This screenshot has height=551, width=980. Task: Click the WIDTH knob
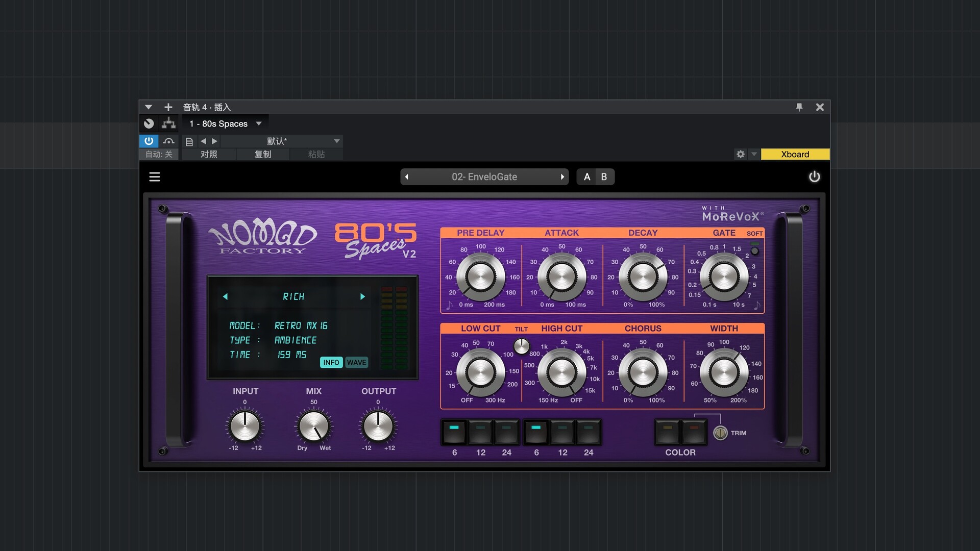[x=724, y=372]
